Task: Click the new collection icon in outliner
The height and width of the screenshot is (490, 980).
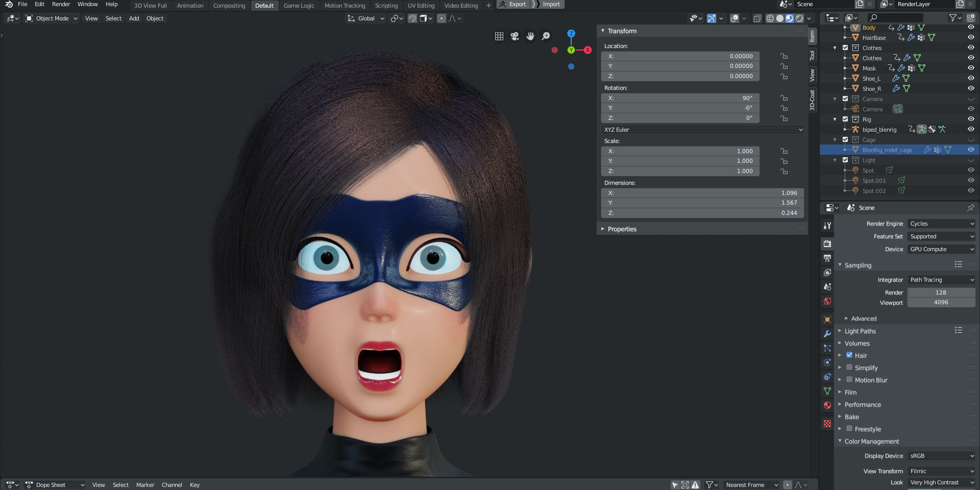Action: point(971,18)
